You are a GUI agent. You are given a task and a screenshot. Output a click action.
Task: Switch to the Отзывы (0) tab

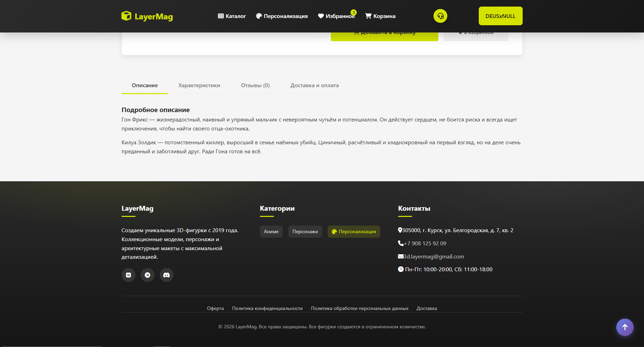point(255,85)
